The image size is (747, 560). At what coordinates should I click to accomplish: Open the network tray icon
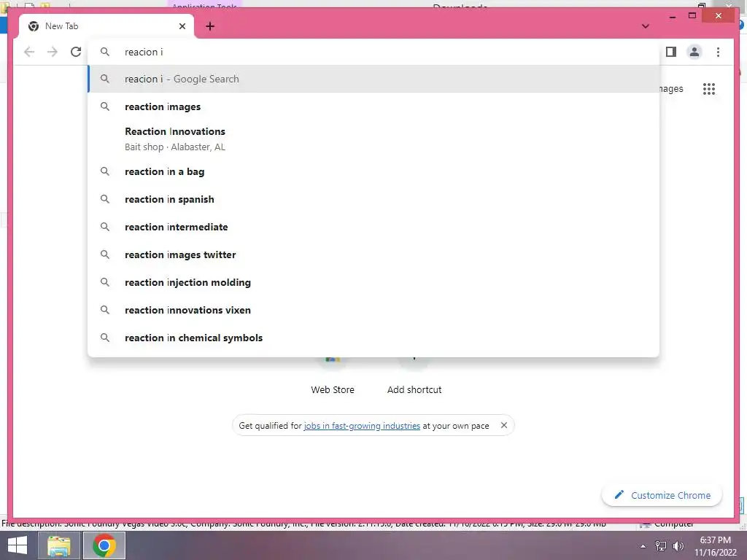pyautogui.click(x=661, y=546)
